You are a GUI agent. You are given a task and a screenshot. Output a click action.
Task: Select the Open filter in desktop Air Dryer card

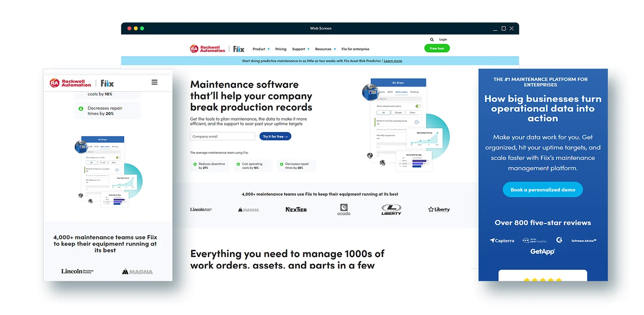tap(413, 113)
